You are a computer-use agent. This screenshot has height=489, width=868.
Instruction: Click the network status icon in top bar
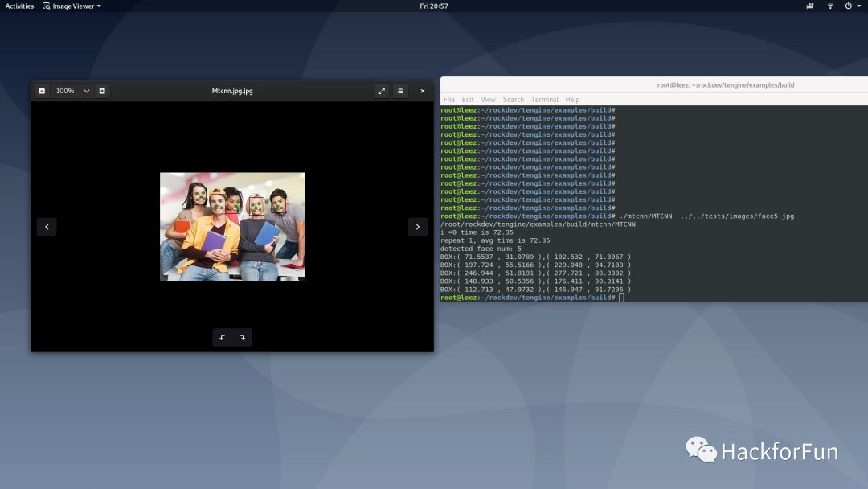830,6
